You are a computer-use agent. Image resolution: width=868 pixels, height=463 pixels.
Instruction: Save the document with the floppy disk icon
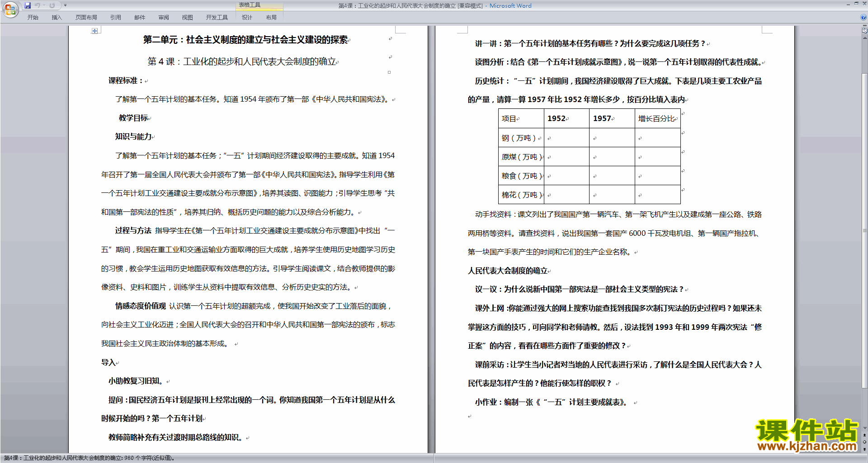pyautogui.click(x=28, y=5)
